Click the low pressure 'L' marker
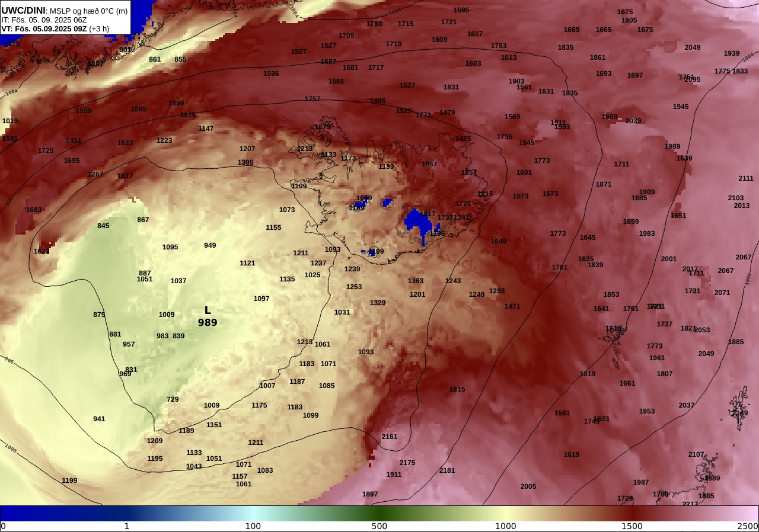Image resolution: width=759 pixels, height=532 pixels. (x=208, y=310)
